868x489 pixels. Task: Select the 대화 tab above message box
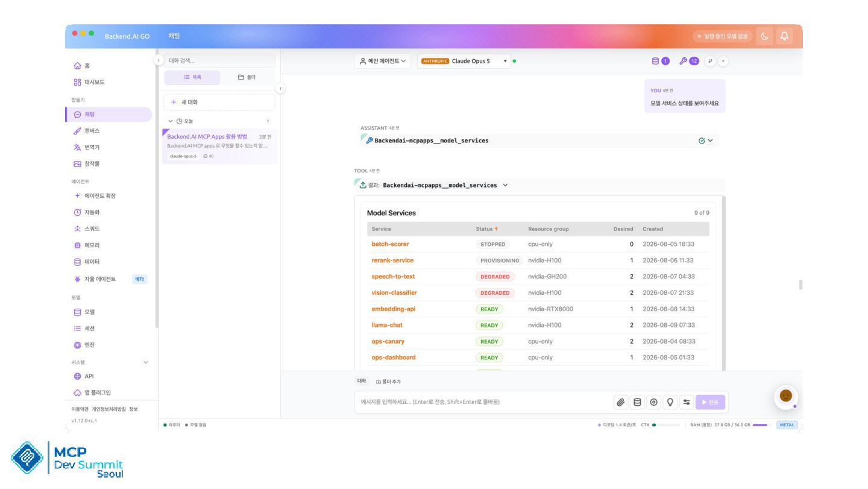[362, 381]
